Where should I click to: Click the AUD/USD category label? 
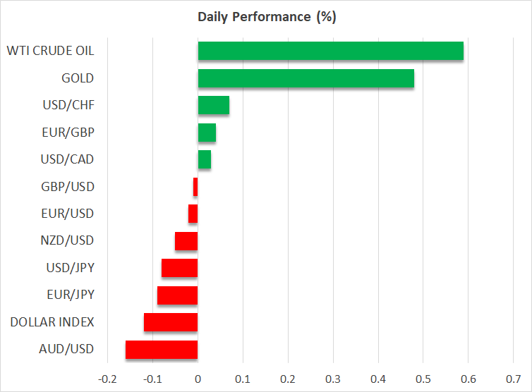(x=68, y=350)
